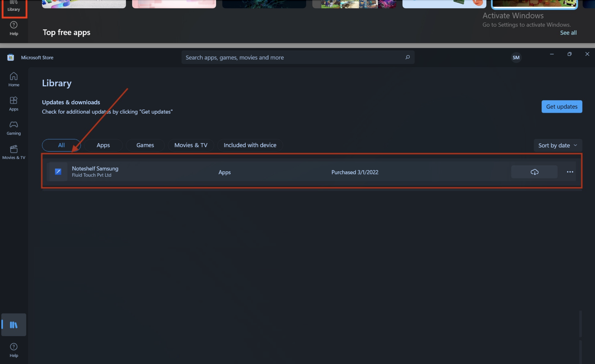Minimize the Microsoft Store window

pyautogui.click(x=552, y=54)
